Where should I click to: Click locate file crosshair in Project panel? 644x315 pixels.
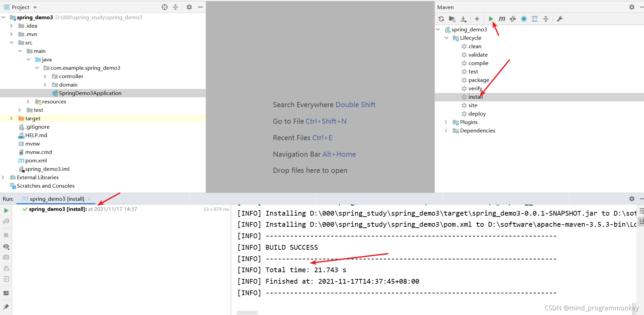(x=165, y=7)
